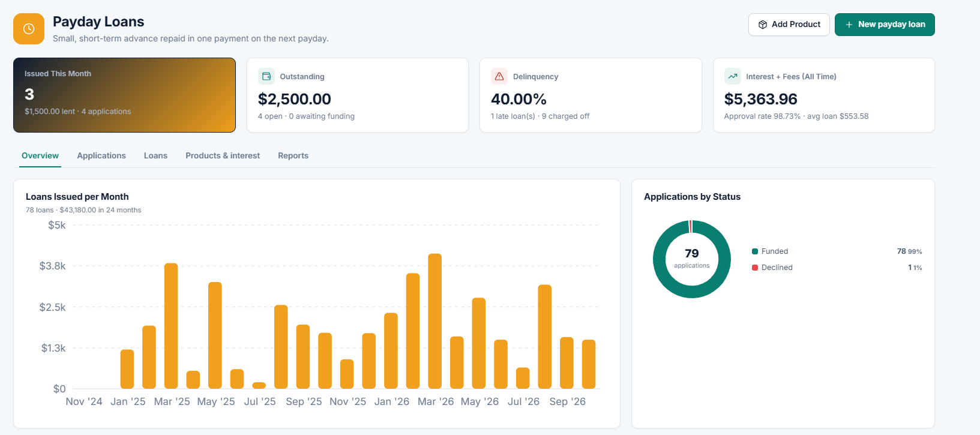Click the Declined count 1 1%
980x435 pixels.
click(915, 268)
